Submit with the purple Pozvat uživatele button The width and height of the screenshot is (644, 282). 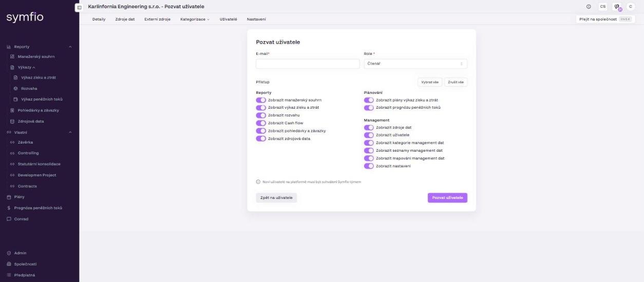[x=447, y=198]
